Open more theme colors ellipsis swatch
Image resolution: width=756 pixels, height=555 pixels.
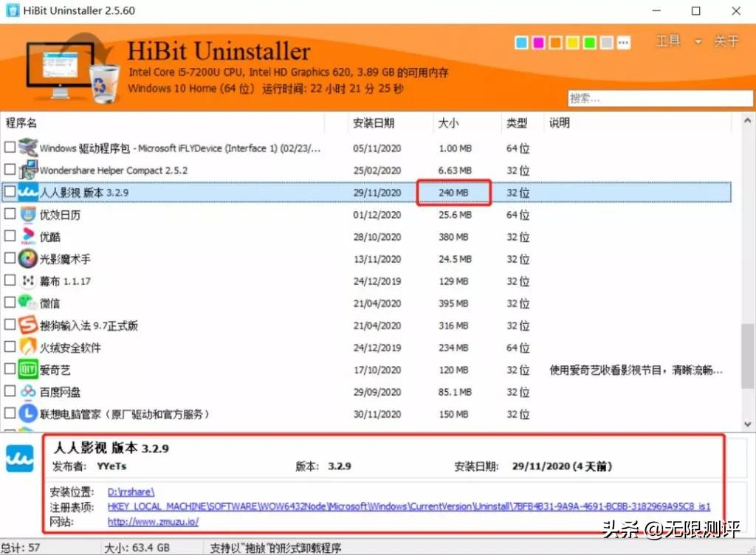click(x=623, y=43)
